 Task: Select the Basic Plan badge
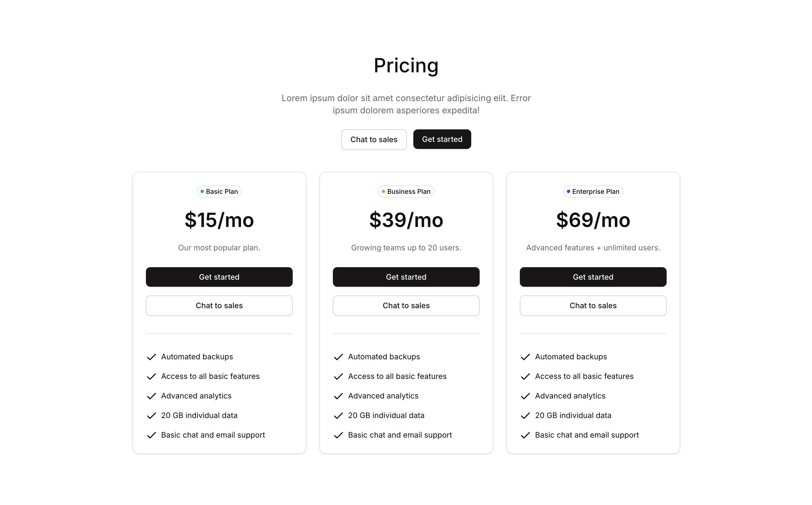(219, 191)
